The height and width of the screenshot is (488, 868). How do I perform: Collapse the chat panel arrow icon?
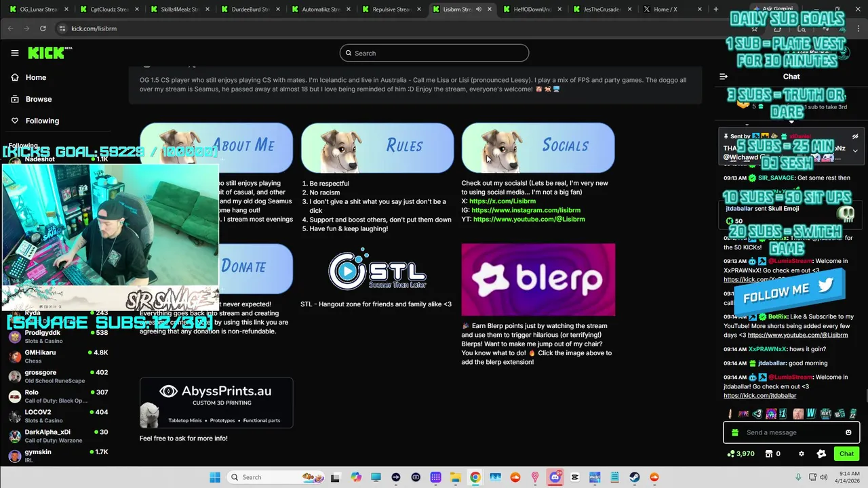tap(724, 77)
